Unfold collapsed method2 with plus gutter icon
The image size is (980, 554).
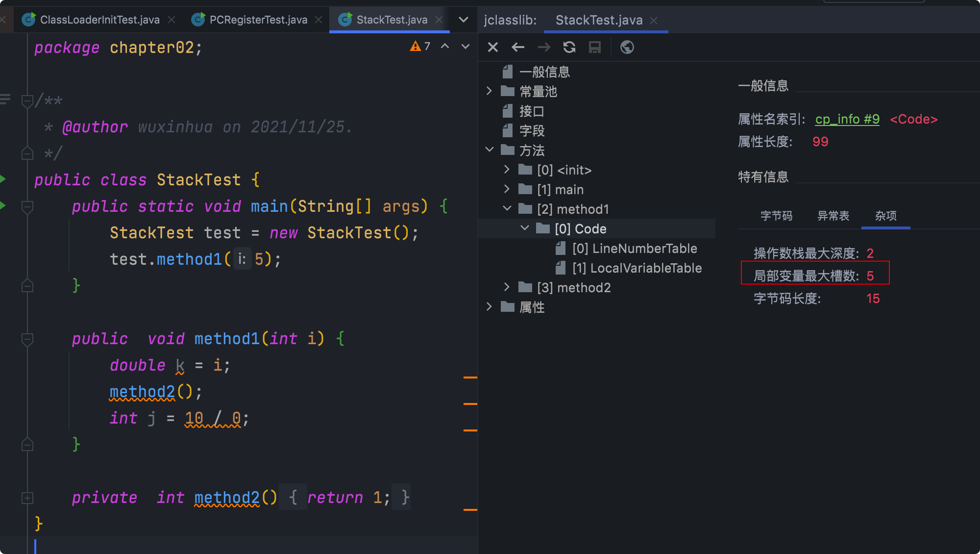click(x=27, y=498)
